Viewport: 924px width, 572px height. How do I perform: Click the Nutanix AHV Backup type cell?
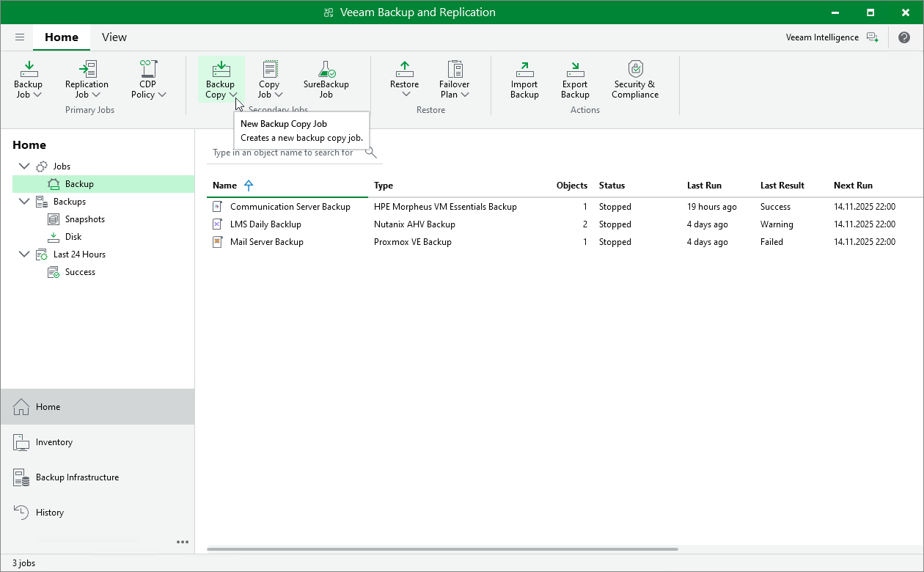[x=414, y=224]
